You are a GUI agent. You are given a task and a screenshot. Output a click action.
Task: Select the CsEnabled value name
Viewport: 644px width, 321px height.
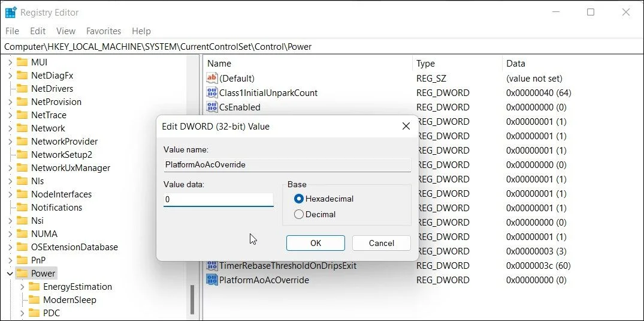[x=240, y=107]
